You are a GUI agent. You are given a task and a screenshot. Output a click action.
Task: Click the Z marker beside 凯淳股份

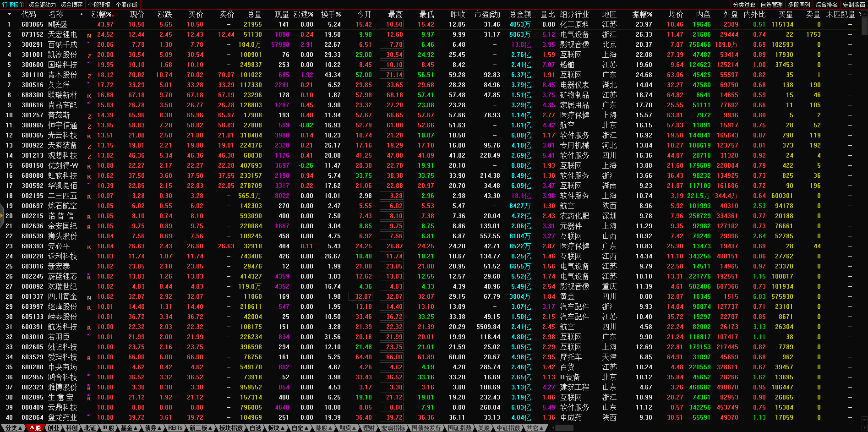coord(89,55)
